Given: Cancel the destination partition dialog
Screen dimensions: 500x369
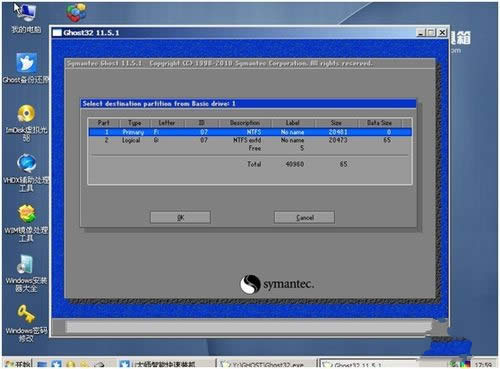Looking at the screenshot, I should click(304, 217).
